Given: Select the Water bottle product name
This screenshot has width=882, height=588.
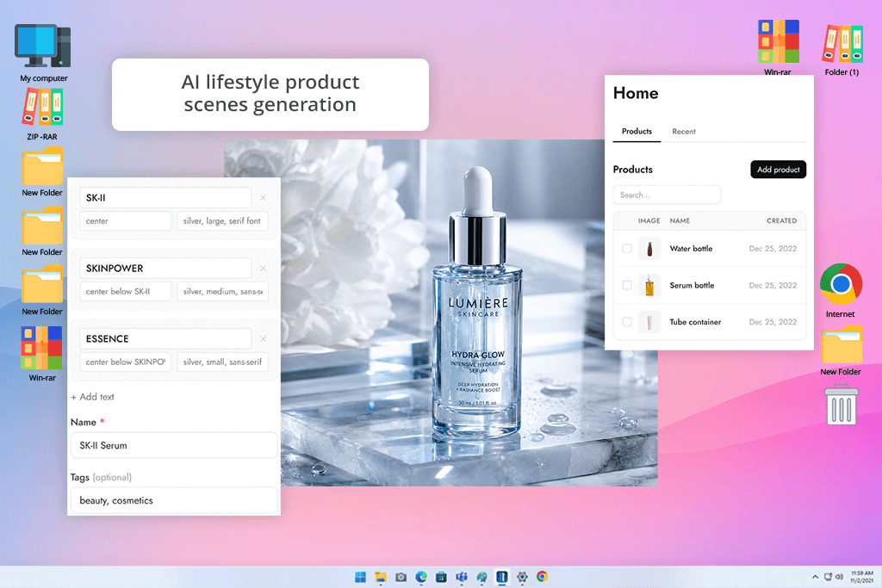Looking at the screenshot, I should (691, 249).
